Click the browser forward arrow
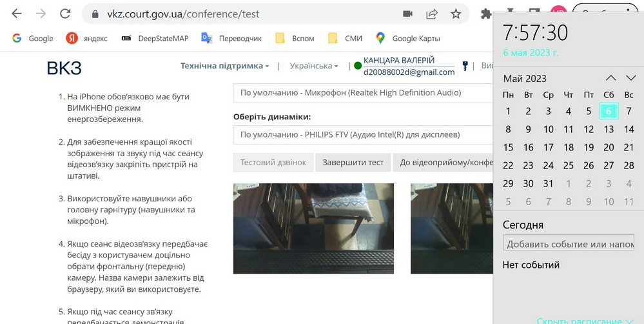Screen dimensions: 644x324 [x=41, y=14]
